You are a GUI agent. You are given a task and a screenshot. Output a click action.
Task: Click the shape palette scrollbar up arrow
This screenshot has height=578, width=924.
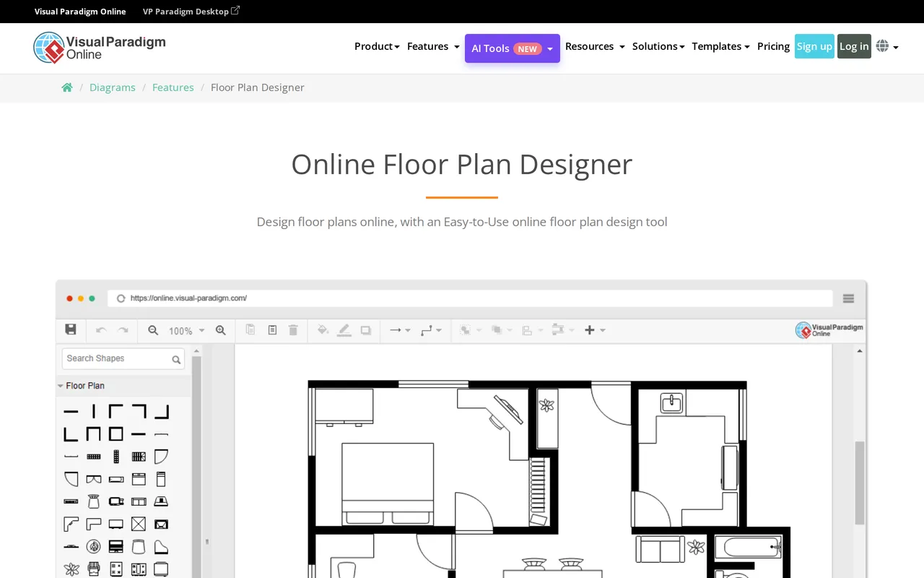pyautogui.click(x=196, y=350)
